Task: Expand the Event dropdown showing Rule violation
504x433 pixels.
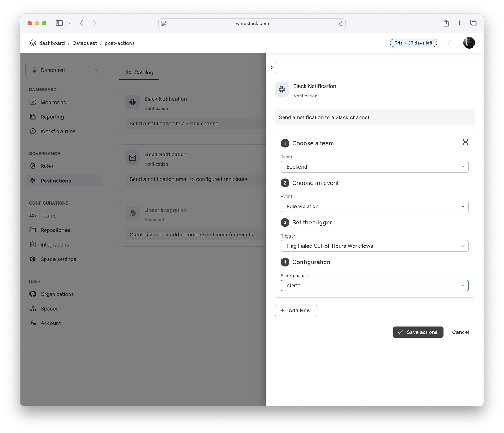Action: coord(374,206)
